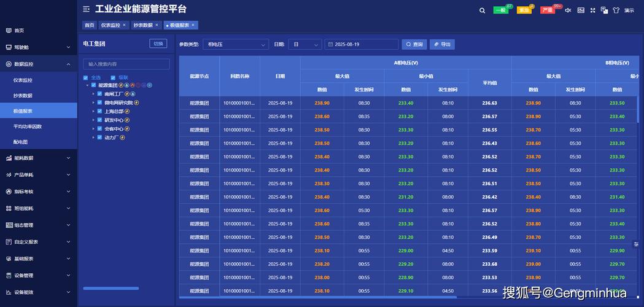Click the 自定义报表 icon in sidebar
The width and height of the screenshot is (644, 307).
coord(9,242)
